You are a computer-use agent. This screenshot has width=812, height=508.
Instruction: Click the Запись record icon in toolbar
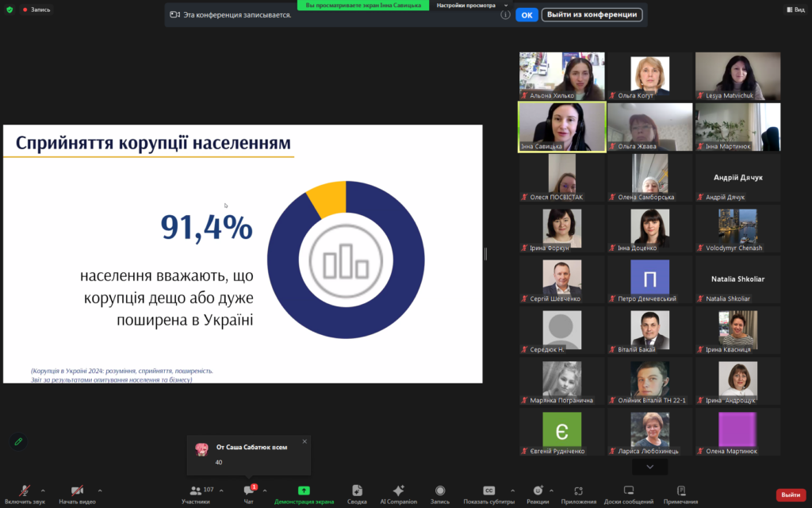pyautogui.click(x=440, y=491)
